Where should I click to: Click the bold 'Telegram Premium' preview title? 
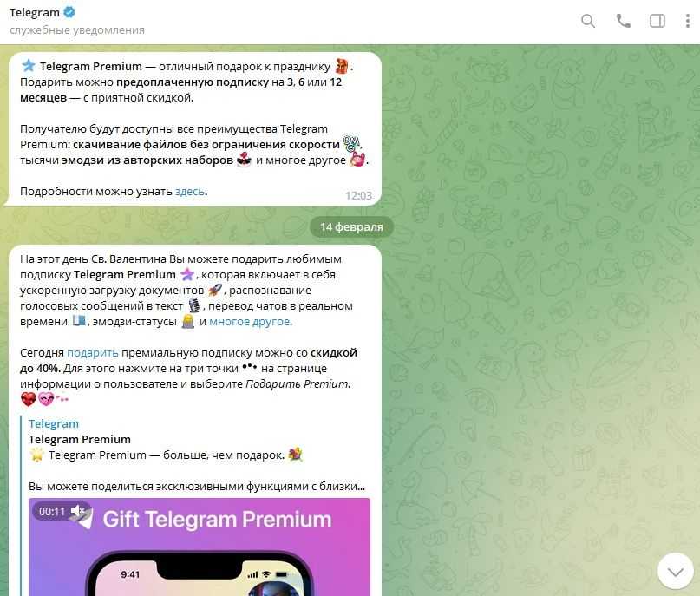[80, 439]
